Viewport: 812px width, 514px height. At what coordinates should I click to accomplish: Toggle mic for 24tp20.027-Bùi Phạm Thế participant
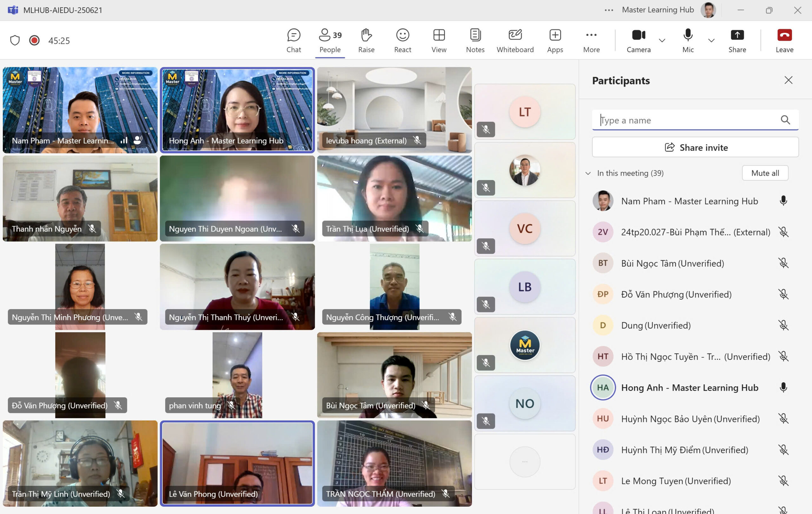[x=783, y=232]
